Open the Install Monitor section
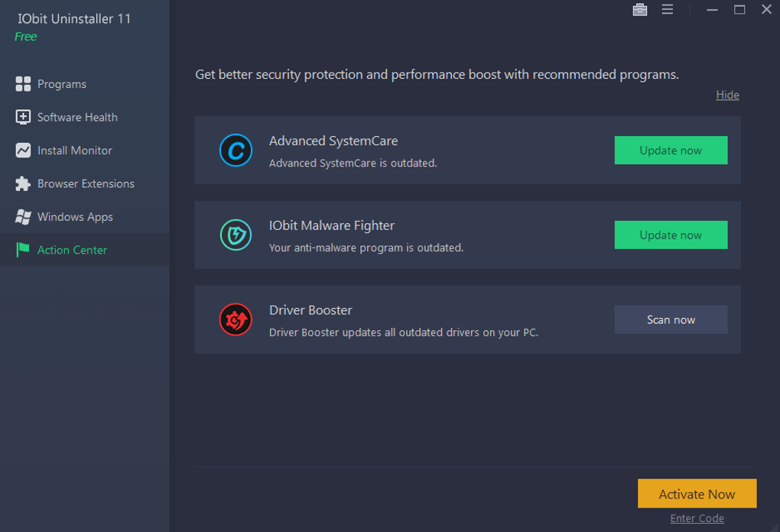 pos(74,151)
